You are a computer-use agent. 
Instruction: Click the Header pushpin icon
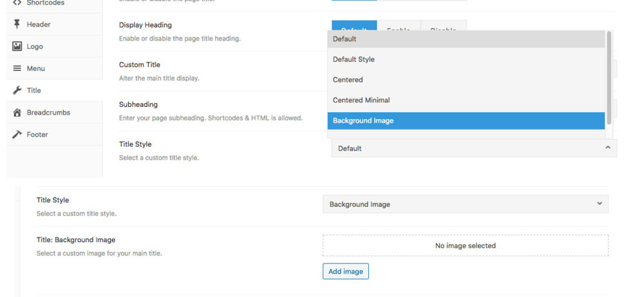(x=17, y=24)
